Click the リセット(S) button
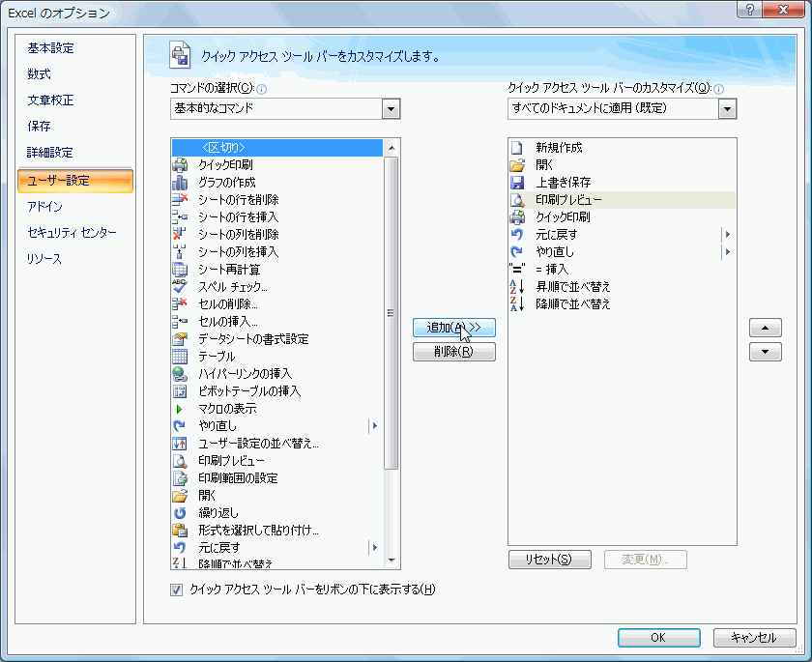The image size is (812, 662). pos(549,560)
